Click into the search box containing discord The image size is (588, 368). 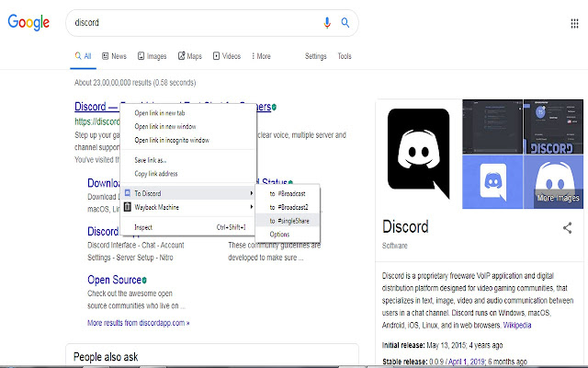point(195,22)
